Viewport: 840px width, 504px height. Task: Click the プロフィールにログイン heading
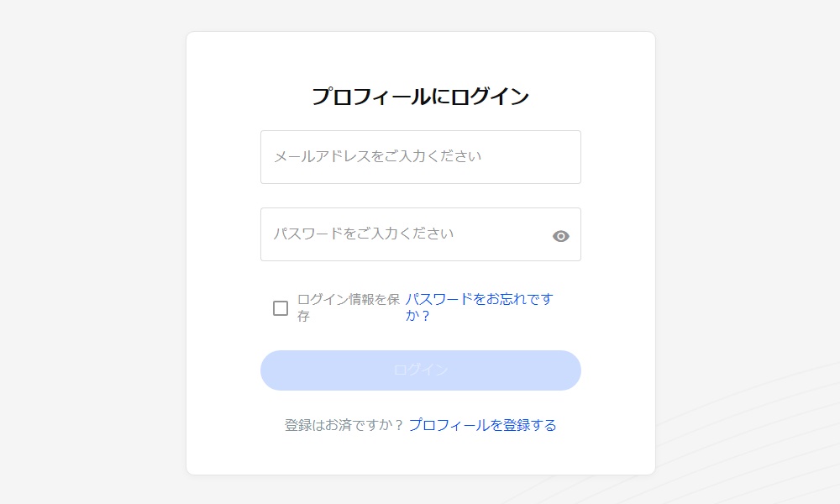click(x=420, y=96)
